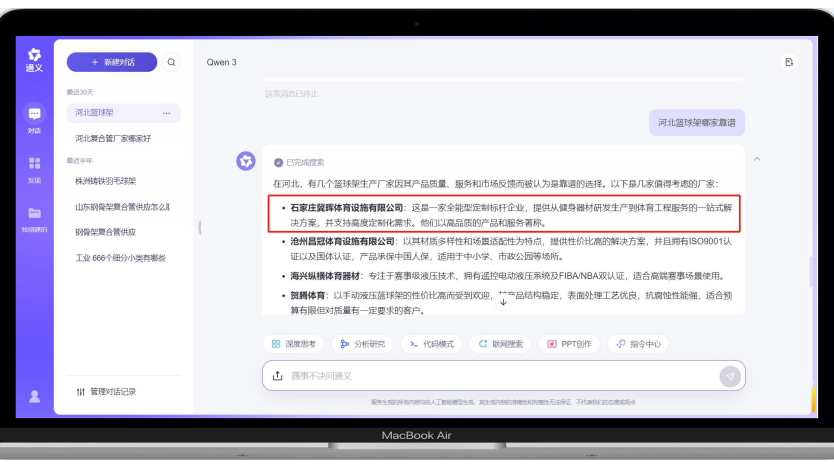Select the 河北复合管厂家哪家好 conversation
This screenshot has height=467, width=834.
click(113, 138)
